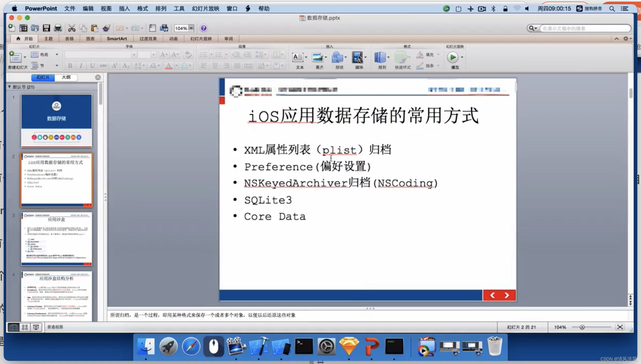
Task: Click the presentation search field
Action: pyautogui.click(x=585, y=28)
